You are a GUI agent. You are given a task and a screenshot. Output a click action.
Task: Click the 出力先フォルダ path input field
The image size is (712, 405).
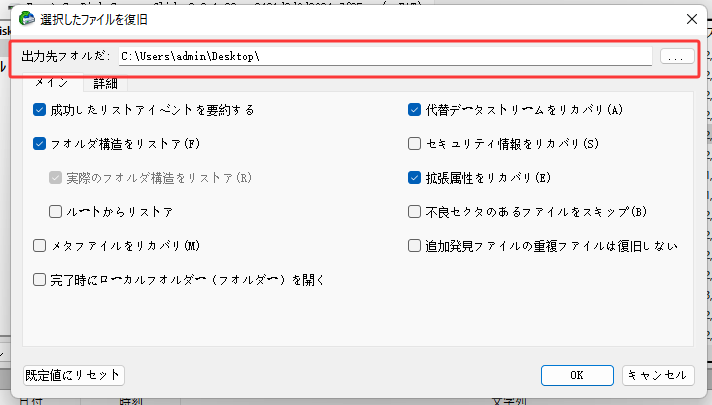385,56
